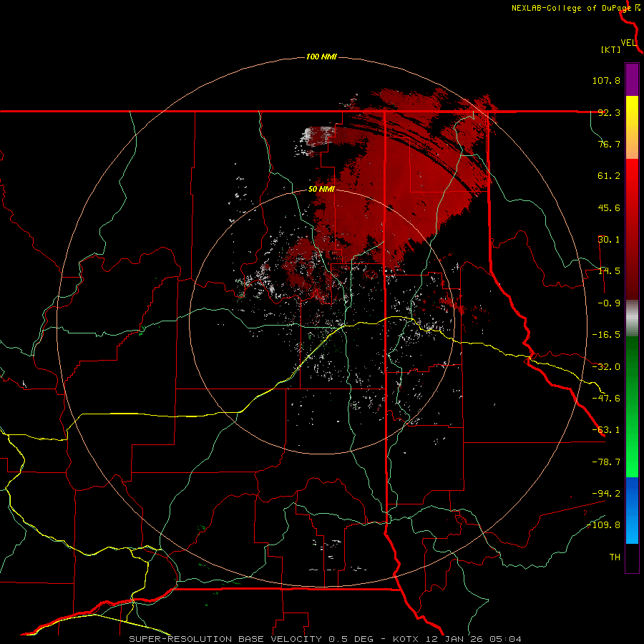Click the -78.7 legend value
The width and height of the screenshot is (644, 644).
[x=606, y=462]
